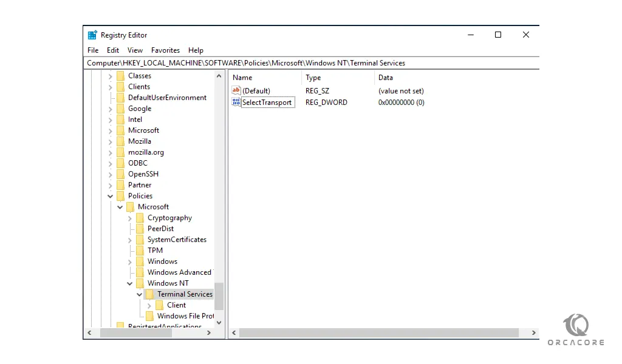The height and width of the screenshot is (364, 622).
Task: Click the tree pane scroll up arrow
Action: 219,76
